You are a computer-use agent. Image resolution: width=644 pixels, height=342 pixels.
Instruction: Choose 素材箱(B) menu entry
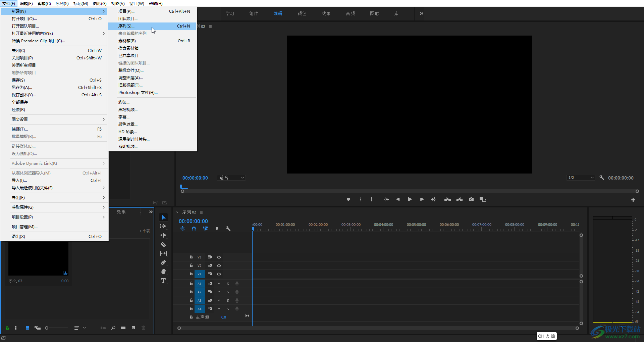click(152, 41)
